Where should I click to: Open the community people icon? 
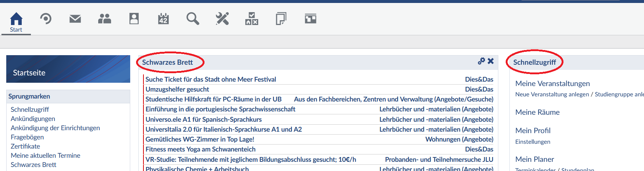104,19
